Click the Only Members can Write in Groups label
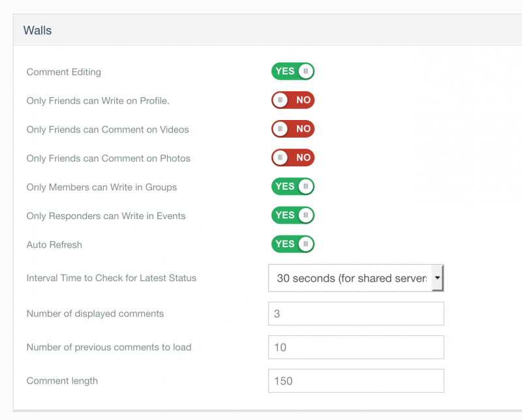 102,187
